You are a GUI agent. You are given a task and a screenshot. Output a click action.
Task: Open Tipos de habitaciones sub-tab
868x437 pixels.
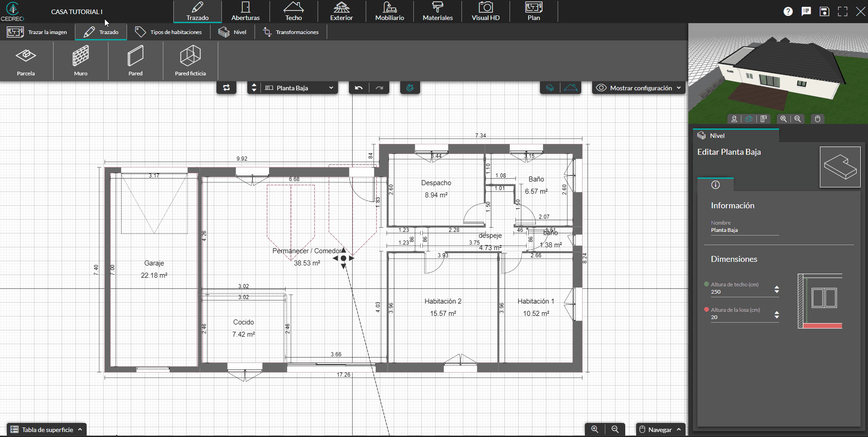168,32
